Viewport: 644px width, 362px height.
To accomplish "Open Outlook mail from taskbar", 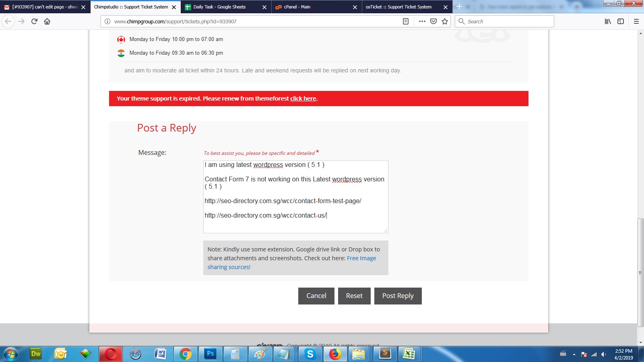I will 61,354.
